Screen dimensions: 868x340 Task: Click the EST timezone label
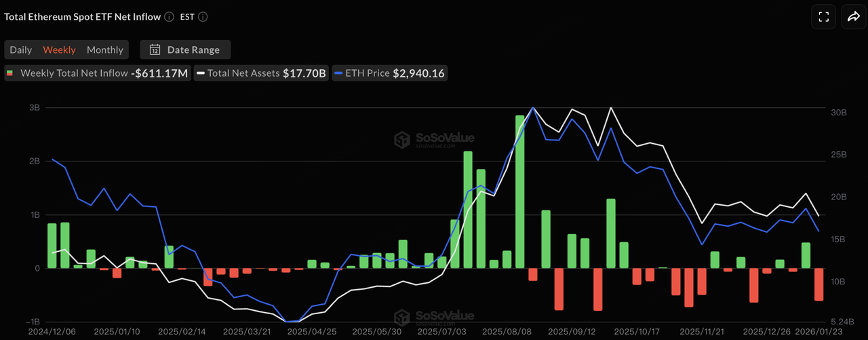click(187, 17)
